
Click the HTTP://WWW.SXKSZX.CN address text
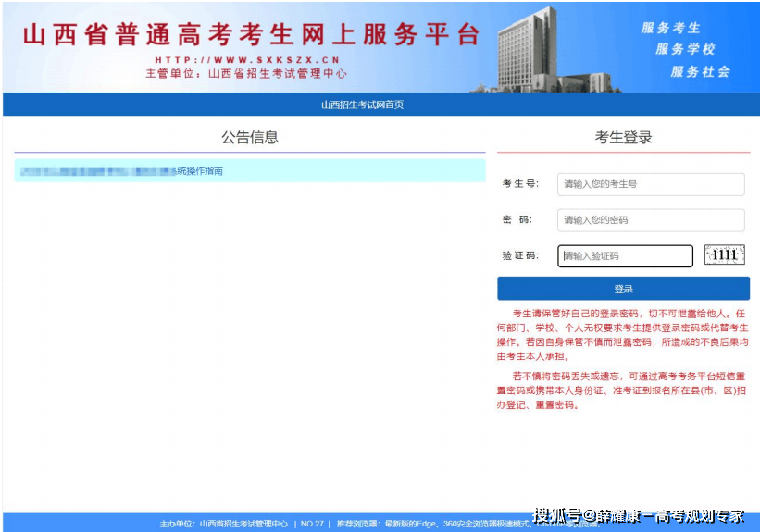click(x=247, y=60)
